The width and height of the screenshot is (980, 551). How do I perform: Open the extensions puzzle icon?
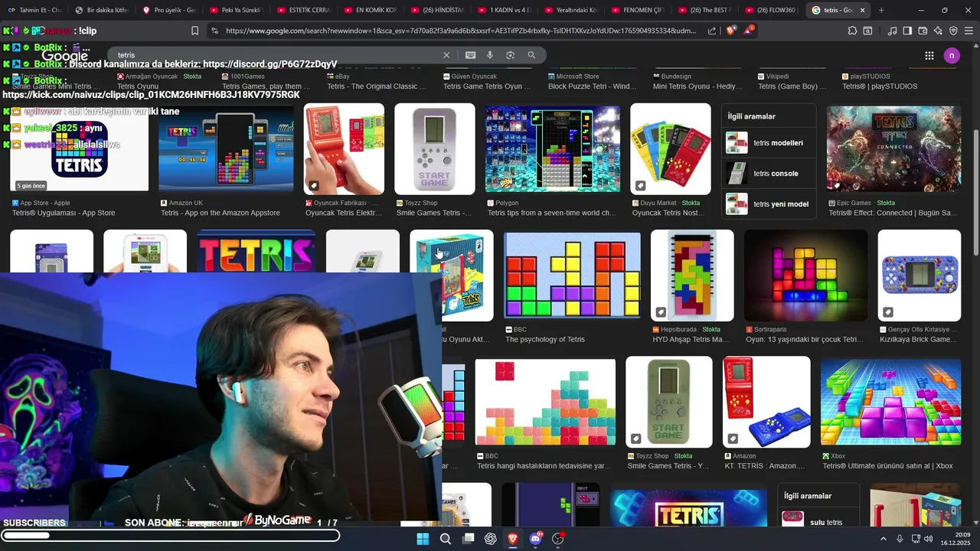tap(852, 31)
